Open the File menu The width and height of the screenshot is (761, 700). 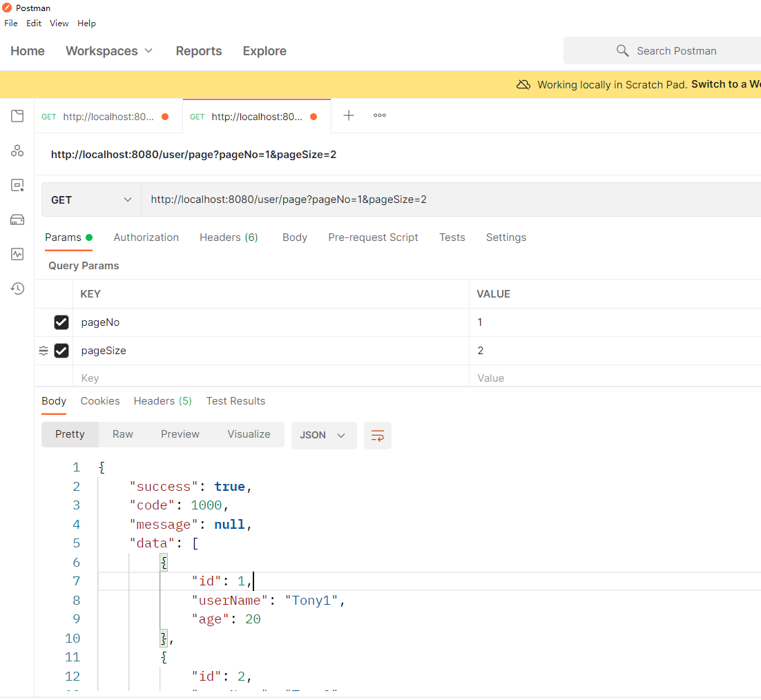[10, 23]
